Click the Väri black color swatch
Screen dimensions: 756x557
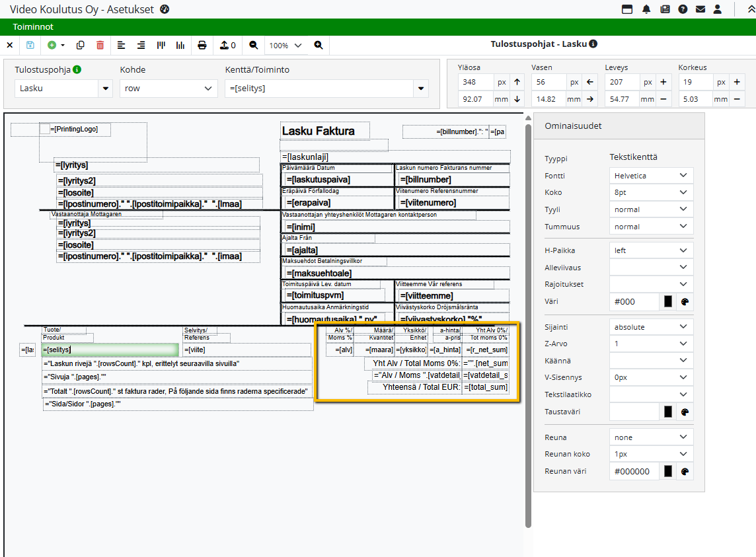tap(667, 301)
